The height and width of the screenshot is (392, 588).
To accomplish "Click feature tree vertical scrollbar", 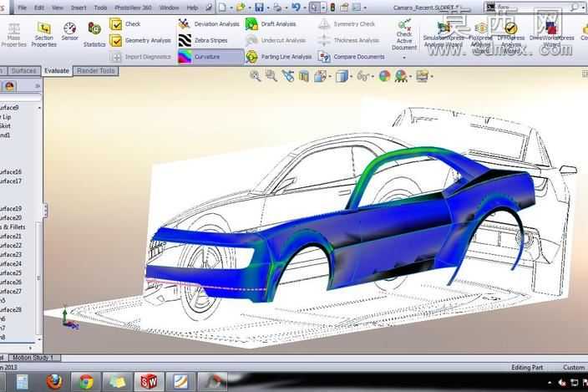I will [x=39, y=277].
